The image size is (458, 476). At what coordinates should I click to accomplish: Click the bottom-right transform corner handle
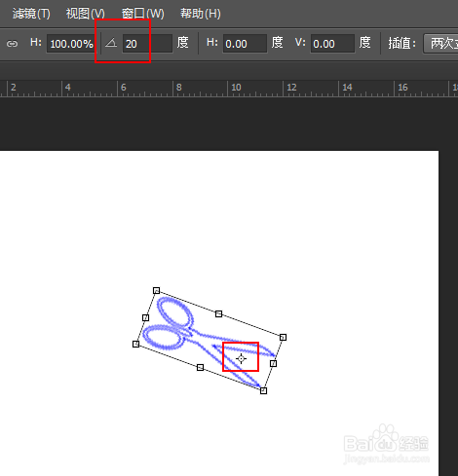[263, 390]
